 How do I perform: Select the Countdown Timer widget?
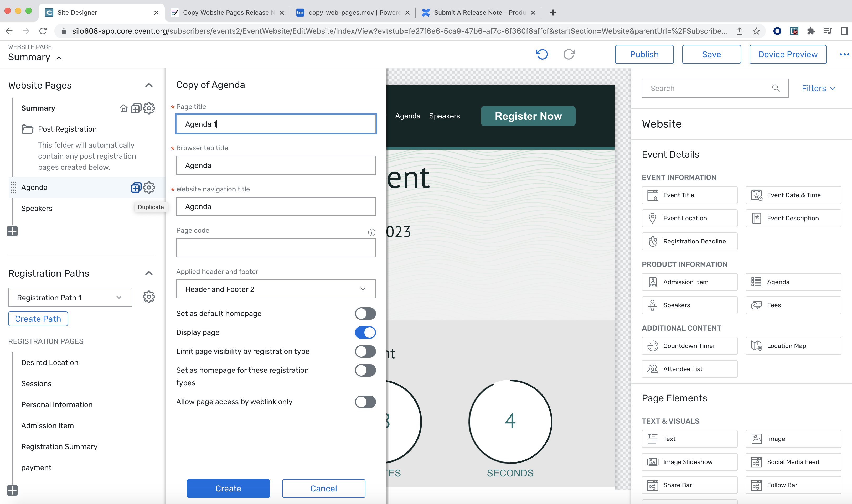coord(689,346)
